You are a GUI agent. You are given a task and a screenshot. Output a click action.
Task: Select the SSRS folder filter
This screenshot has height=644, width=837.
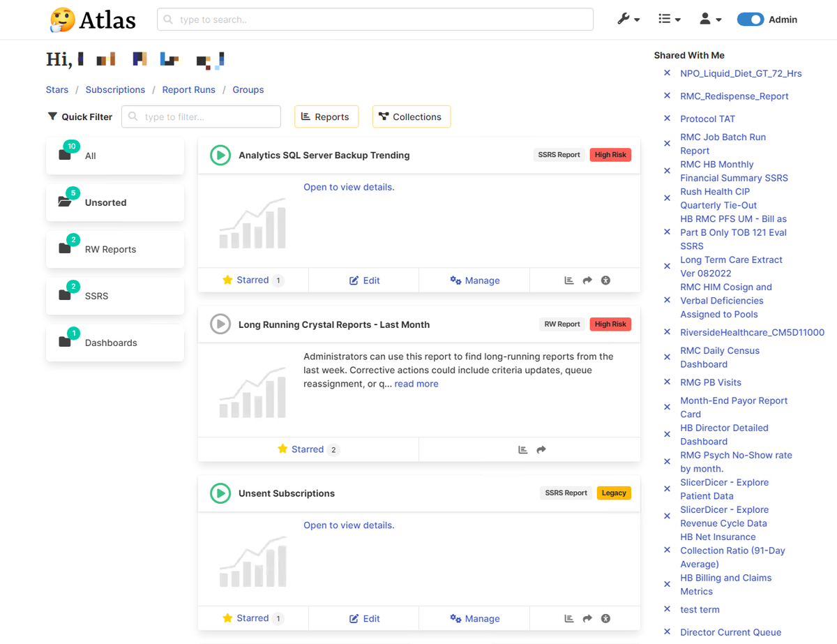click(114, 297)
